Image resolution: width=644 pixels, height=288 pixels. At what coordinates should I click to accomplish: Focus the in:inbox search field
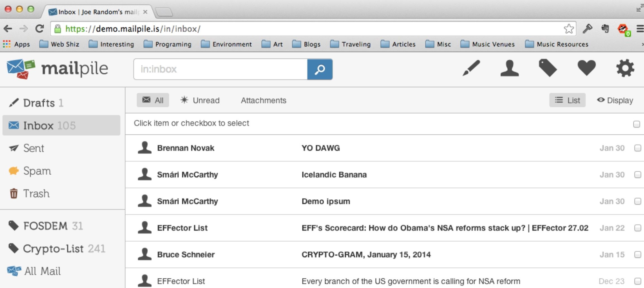pos(220,69)
